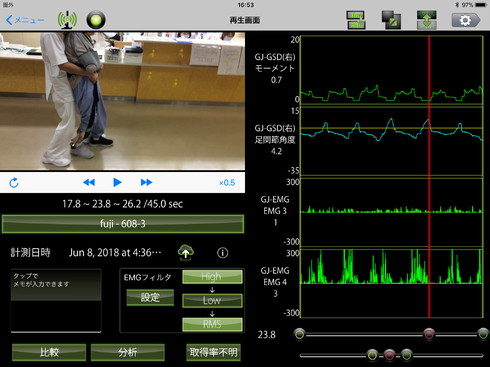Tap the 23.8 time value beside slider

click(267, 335)
